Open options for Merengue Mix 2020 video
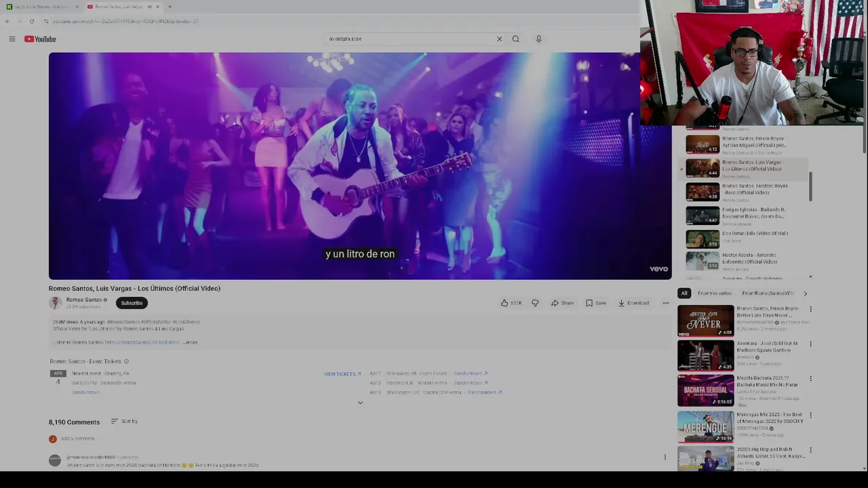868x488 pixels. pos(810,415)
